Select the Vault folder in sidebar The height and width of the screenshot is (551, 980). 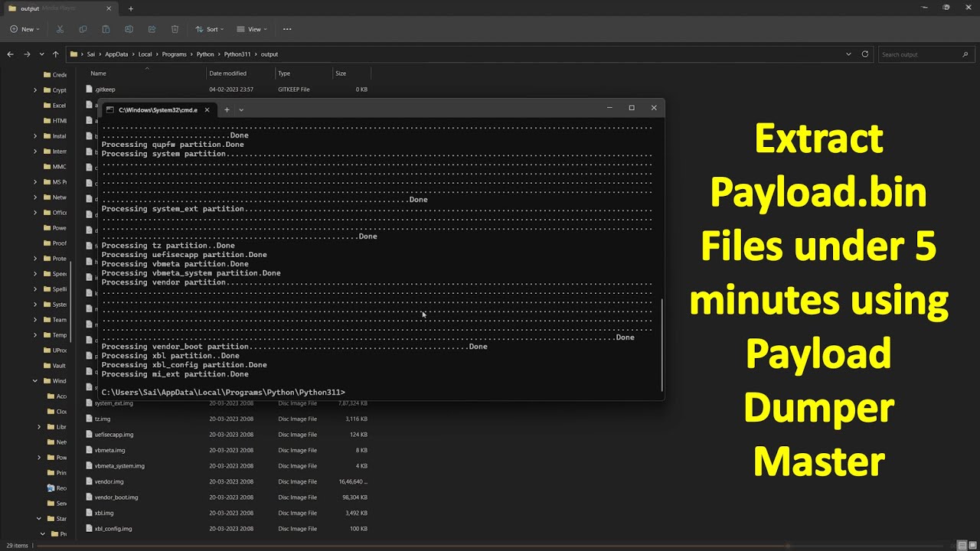(x=54, y=366)
